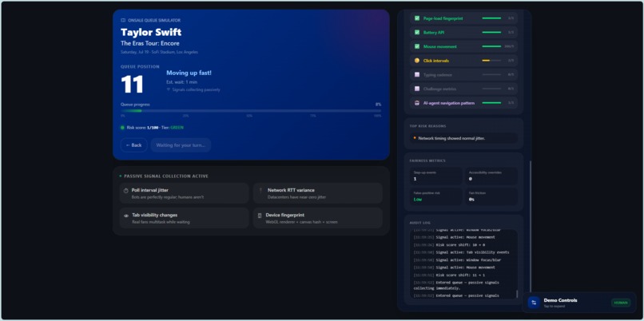Click the 'Typing cadence' signal label

coord(438,75)
